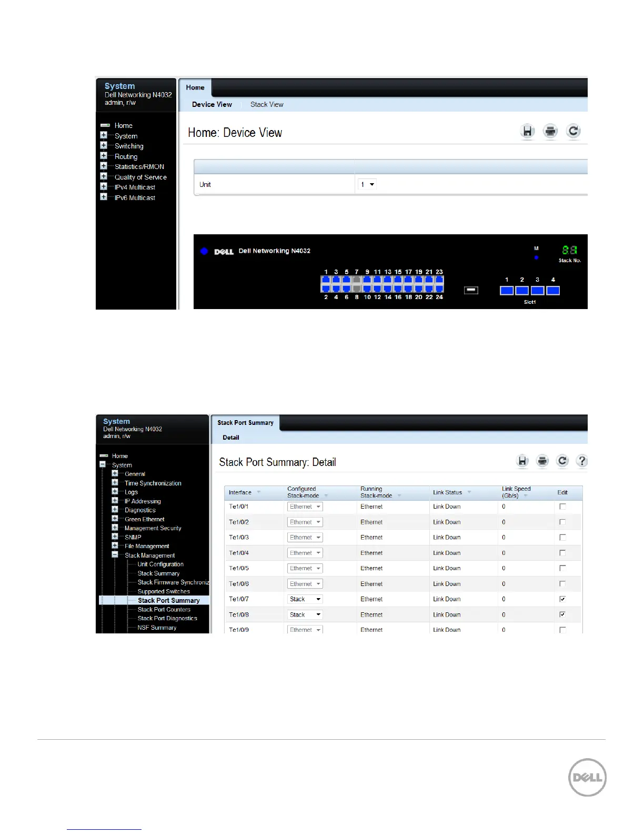Open Te1/0/4 Configured Stack-mode dropdown
644x834 pixels.
(305, 553)
